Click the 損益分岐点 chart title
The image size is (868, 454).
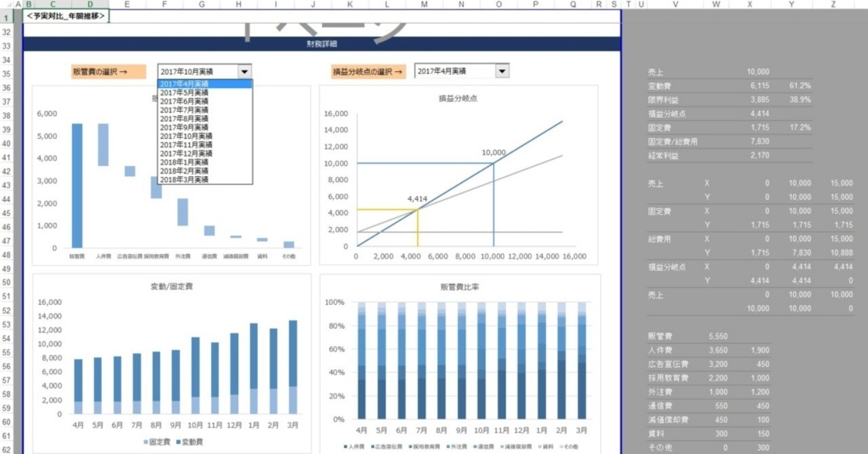tap(459, 98)
